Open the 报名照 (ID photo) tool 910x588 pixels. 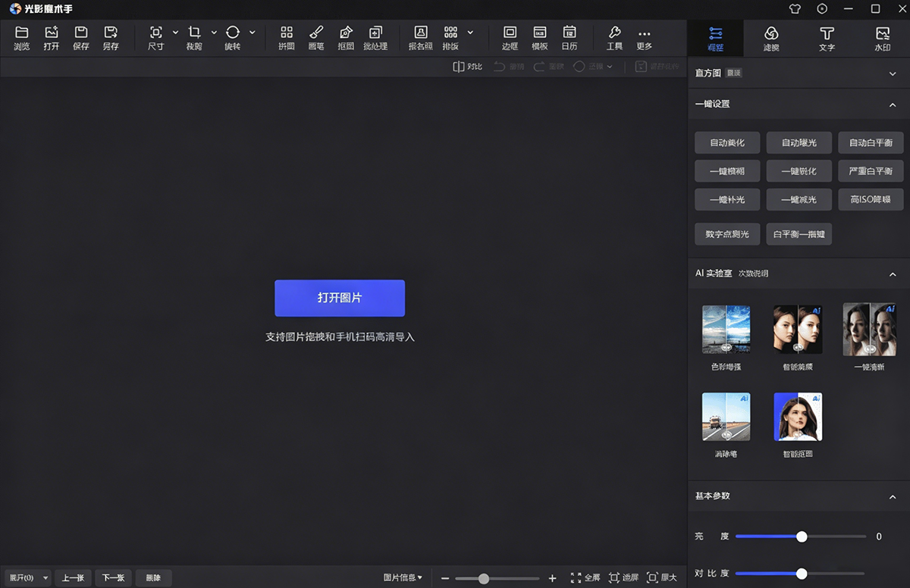pyautogui.click(x=420, y=38)
